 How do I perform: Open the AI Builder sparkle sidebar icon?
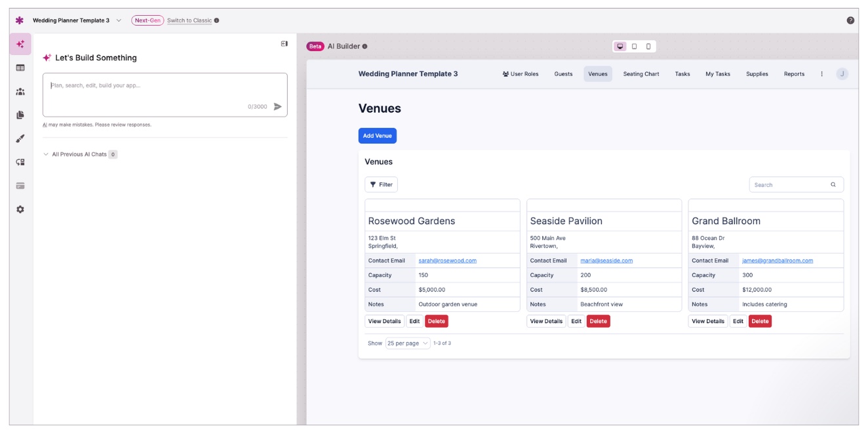click(x=20, y=44)
